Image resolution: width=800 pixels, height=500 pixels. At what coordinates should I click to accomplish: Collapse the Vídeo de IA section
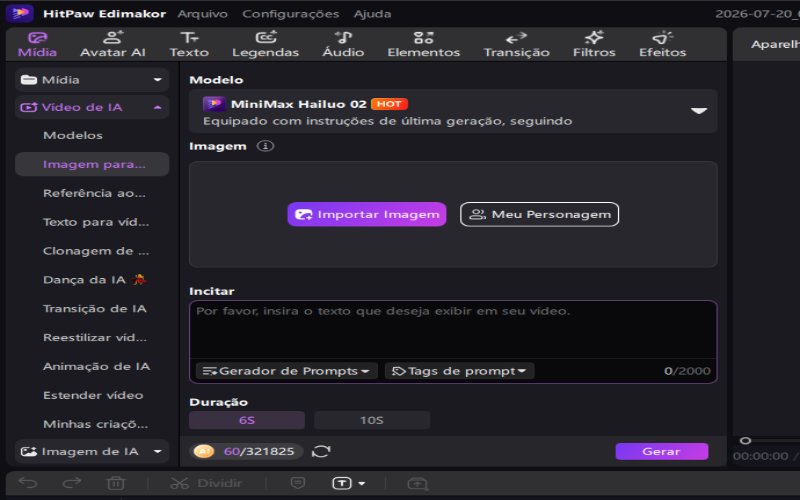(x=92, y=107)
